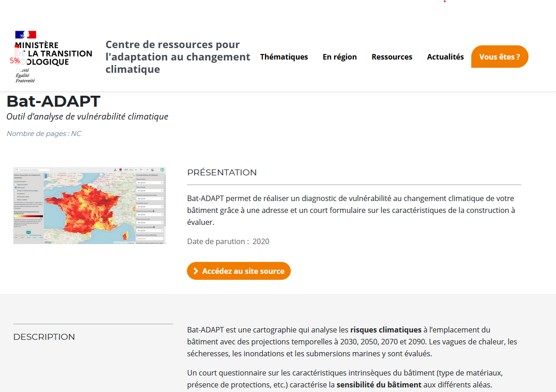Click the bold words risques climatiques
This screenshot has width=556, height=392.
point(386,330)
